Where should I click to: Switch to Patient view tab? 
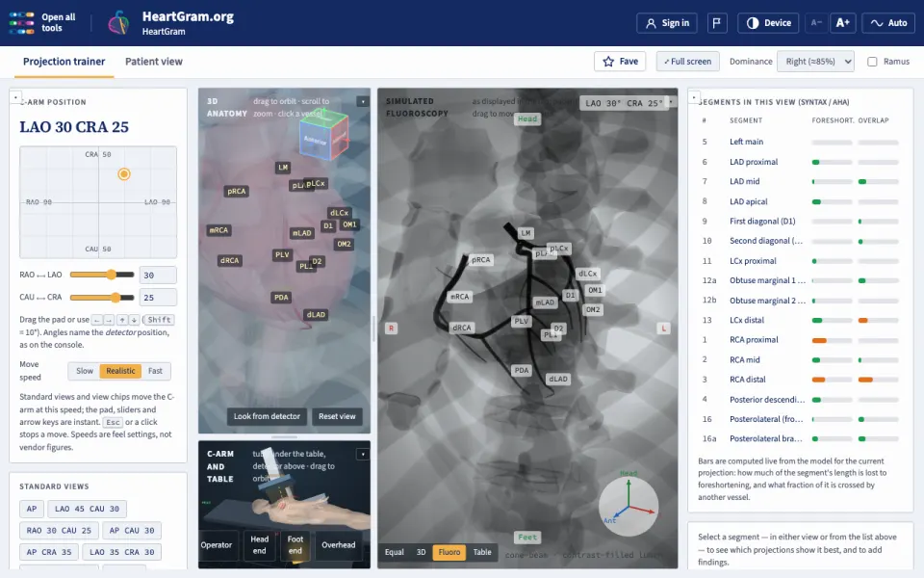[154, 62]
